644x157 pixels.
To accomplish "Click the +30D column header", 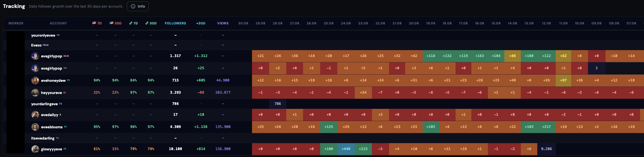I will 201,23.
